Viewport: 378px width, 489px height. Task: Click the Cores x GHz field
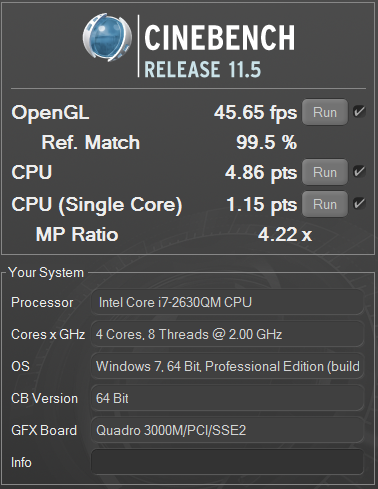[227, 334]
